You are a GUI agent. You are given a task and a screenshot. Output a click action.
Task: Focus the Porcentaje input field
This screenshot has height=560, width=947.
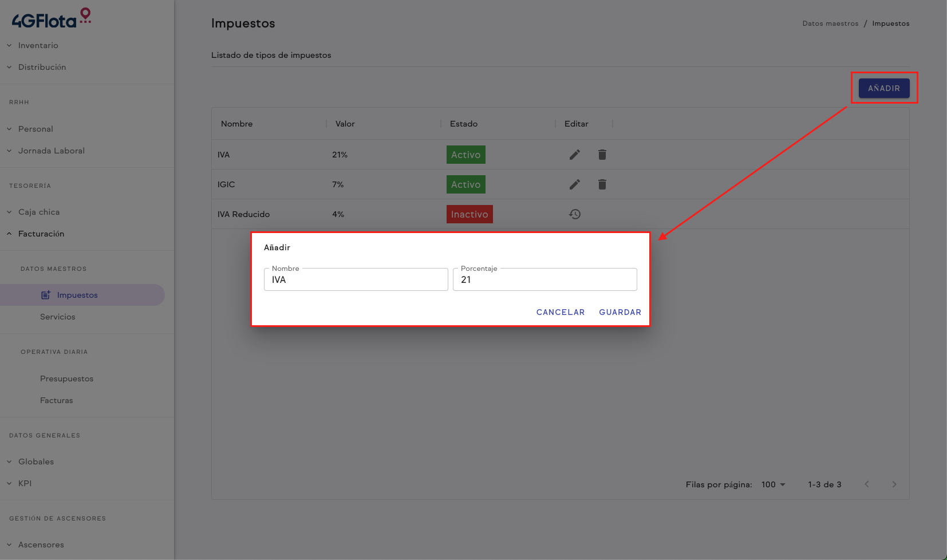click(544, 280)
